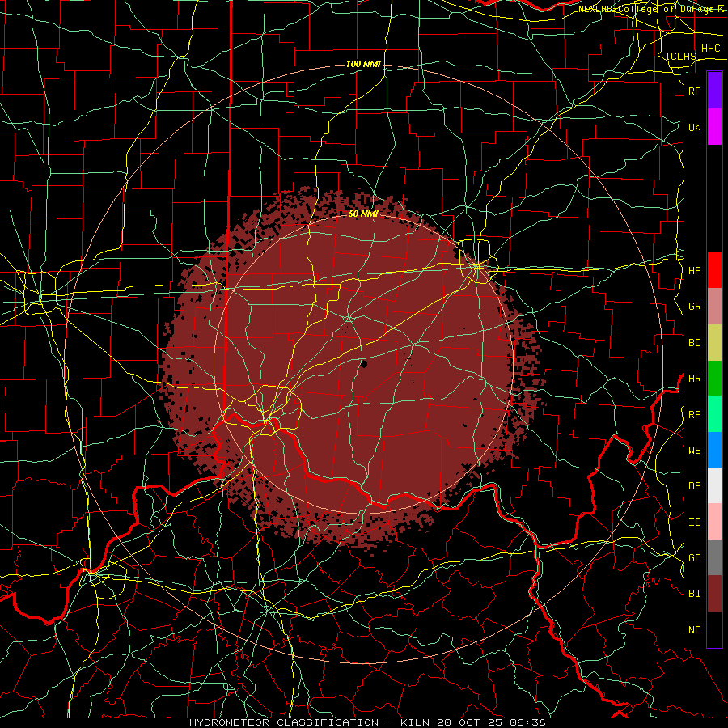Click the gray GC legend swatch
Viewport: 728px width, 728px height.
pos(714,557)
